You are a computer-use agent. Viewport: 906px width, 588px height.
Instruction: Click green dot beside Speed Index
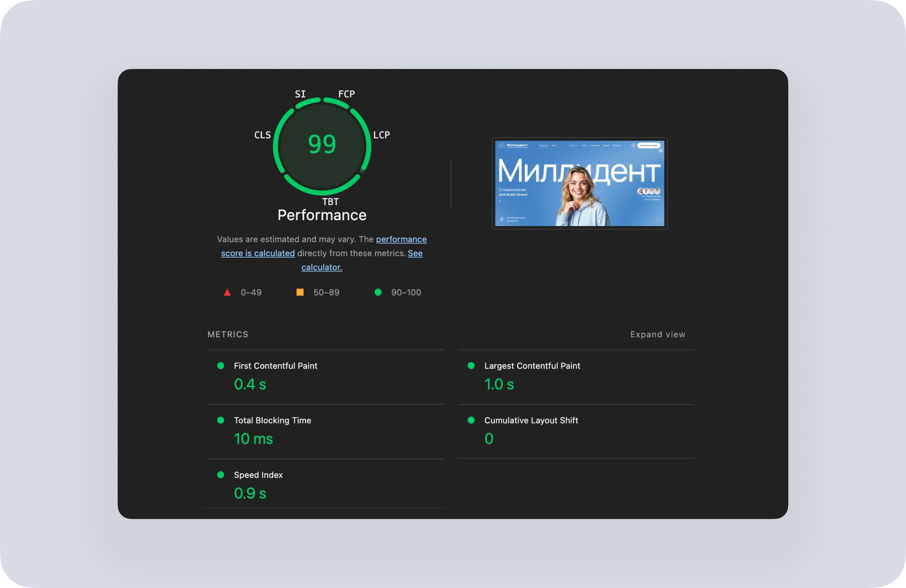(220, 474)
